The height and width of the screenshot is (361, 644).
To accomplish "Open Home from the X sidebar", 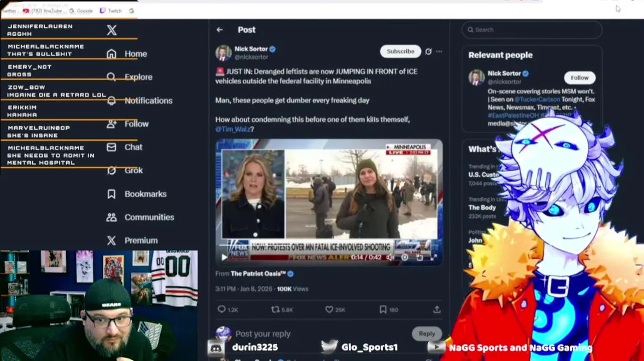I will point(127,54).
